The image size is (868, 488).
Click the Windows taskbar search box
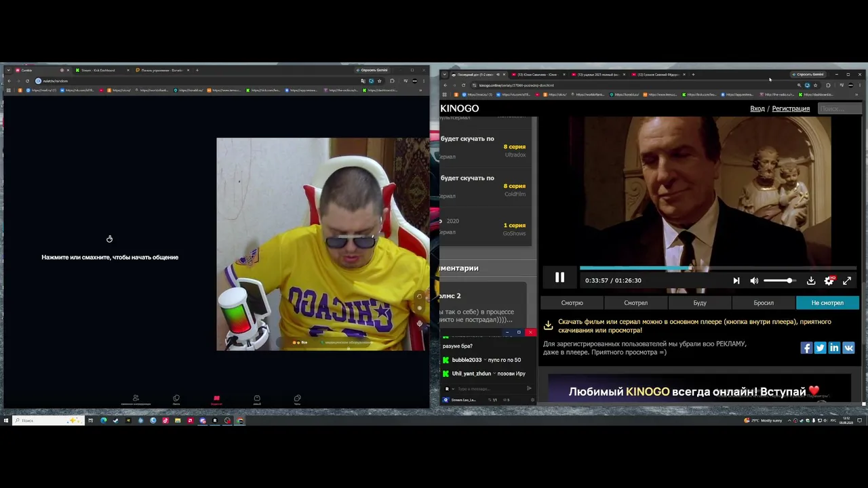(47, 420)
